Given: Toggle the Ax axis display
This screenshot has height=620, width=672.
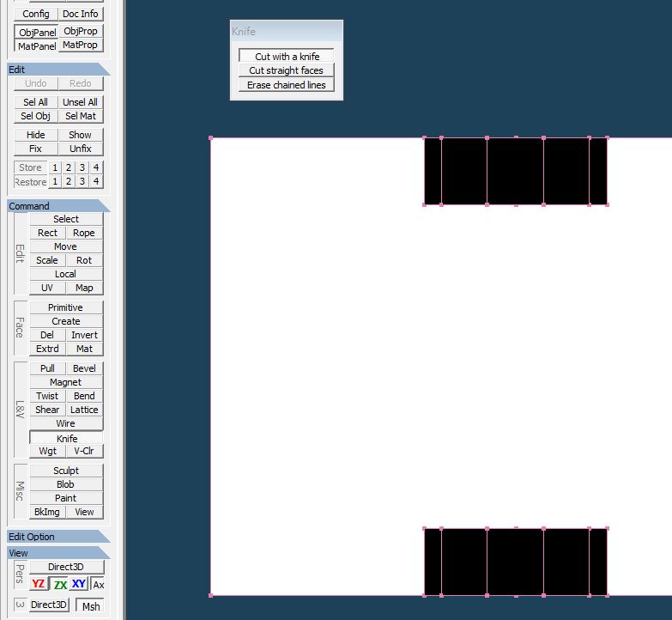Looking at the screenshot, I should [x=98, y=584].
